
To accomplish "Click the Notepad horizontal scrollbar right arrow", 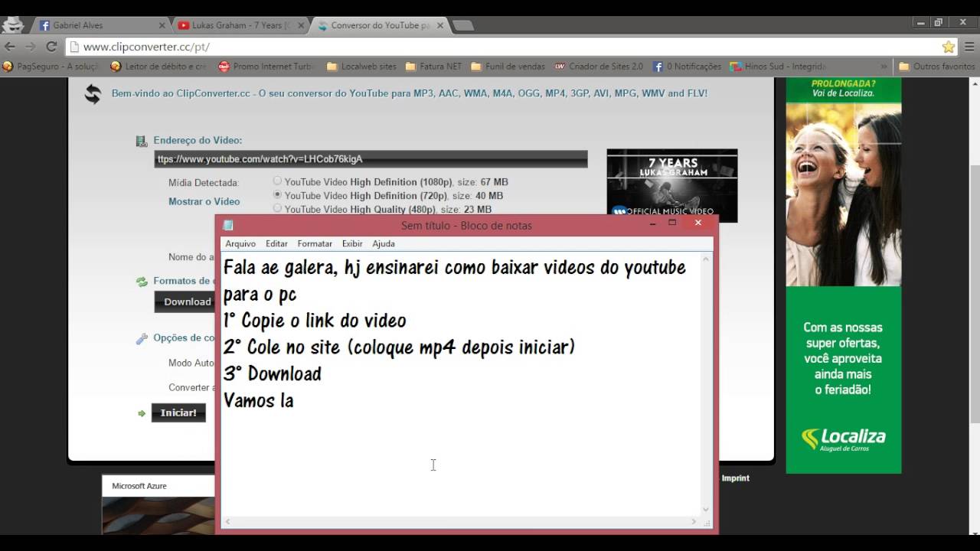I will (694, 522).
